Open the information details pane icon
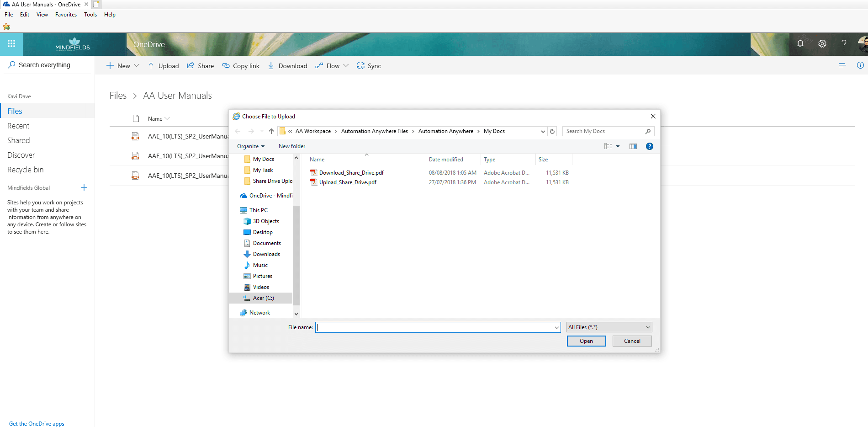Screen dimensions: 868x427 860,65
